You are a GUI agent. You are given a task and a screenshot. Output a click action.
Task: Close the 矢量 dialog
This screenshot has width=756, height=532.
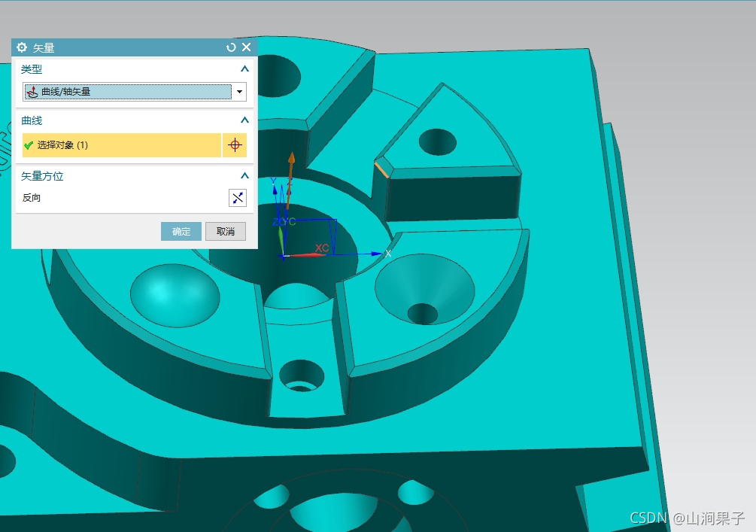coord(247,47)
